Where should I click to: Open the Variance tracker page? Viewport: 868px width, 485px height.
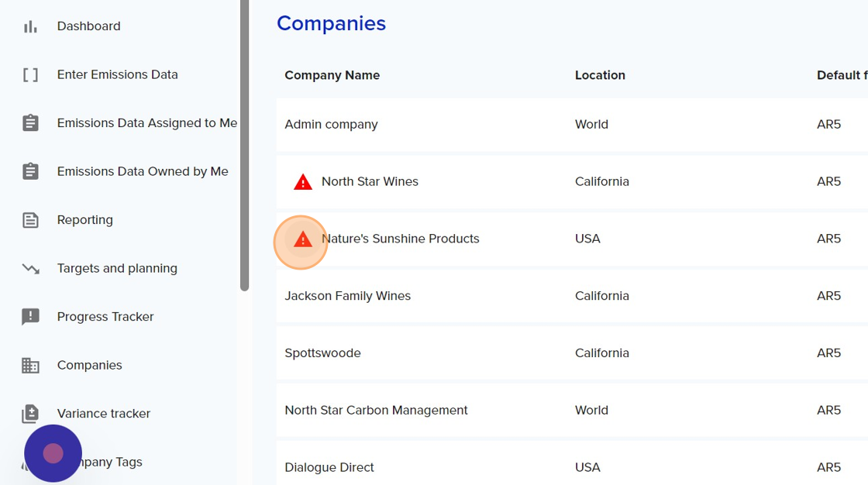coord(104,414)
